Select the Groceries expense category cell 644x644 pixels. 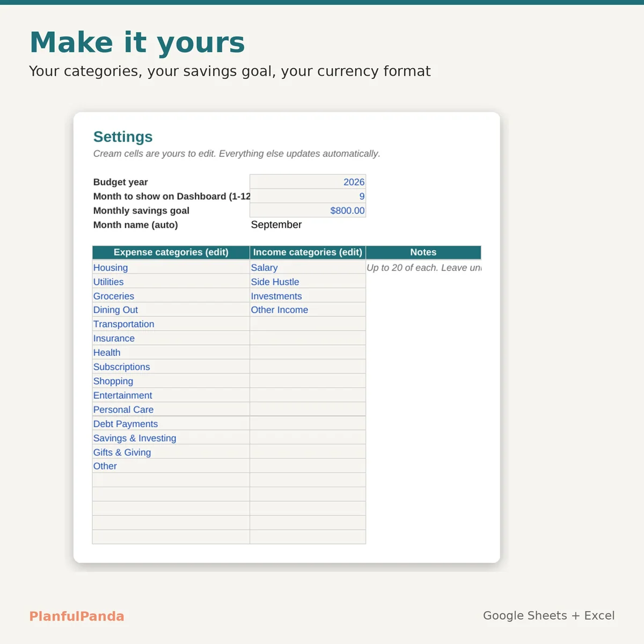(x=171, y=296)
